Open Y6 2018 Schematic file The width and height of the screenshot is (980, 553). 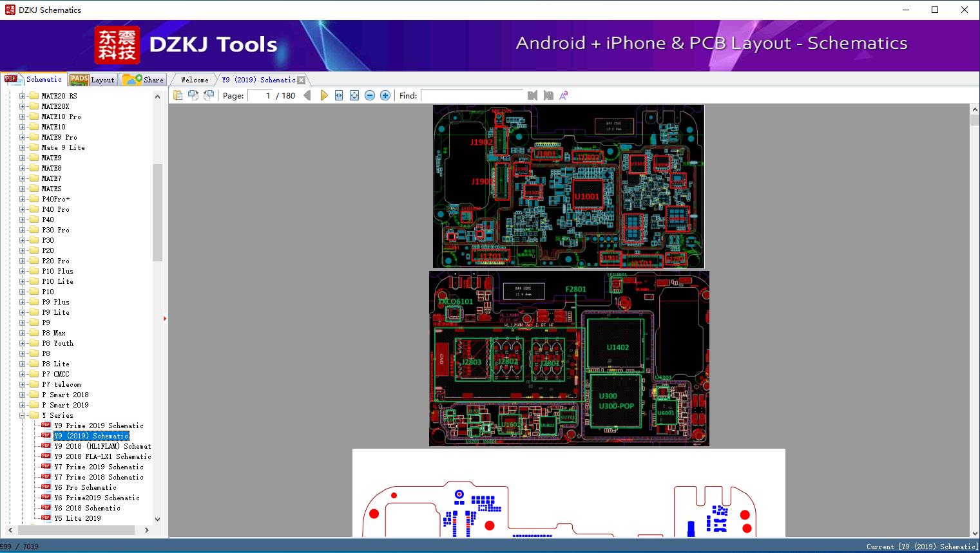(87, 508)
